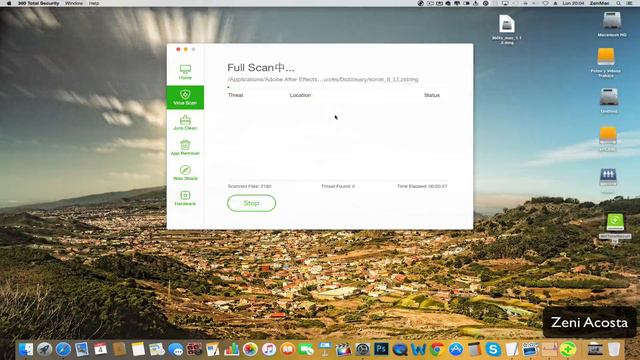Stop the running full scan
This screenshot has width=640, height=360.
[251, 203]
